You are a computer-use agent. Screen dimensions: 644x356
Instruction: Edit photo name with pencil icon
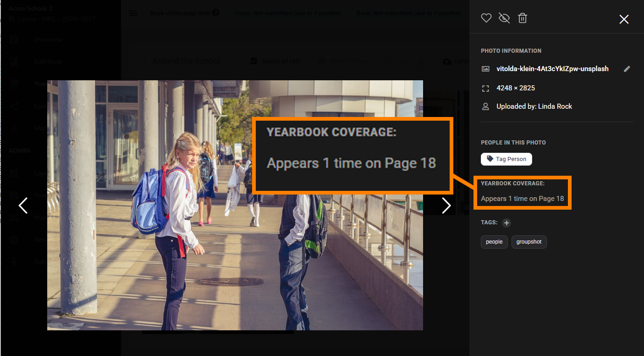(627, 69)
